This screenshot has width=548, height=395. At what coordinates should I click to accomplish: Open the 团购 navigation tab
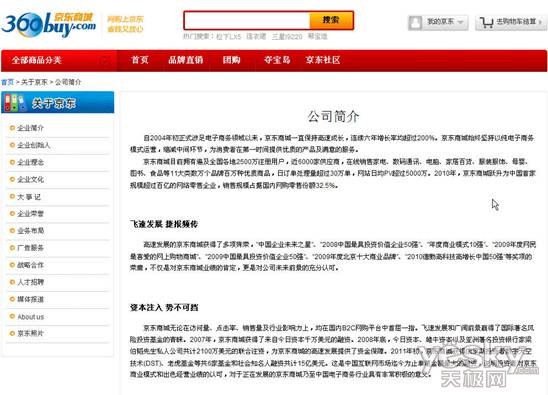(231, 60)
